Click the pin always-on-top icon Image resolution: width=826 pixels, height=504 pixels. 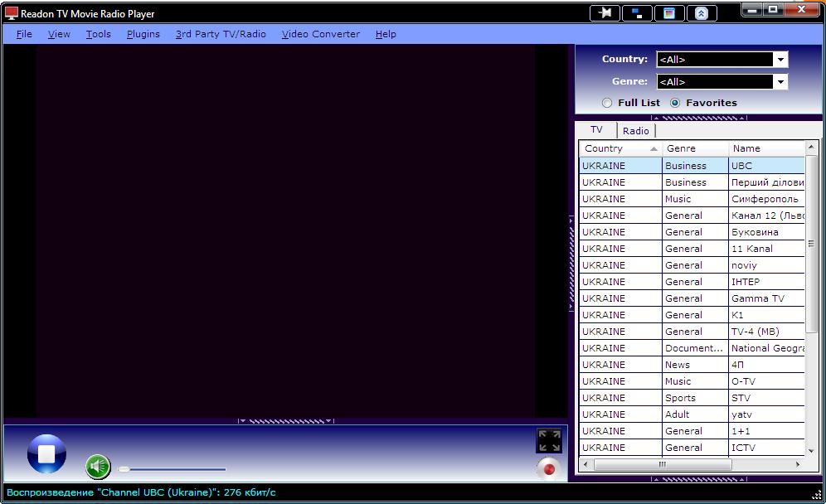click(605, 13)
